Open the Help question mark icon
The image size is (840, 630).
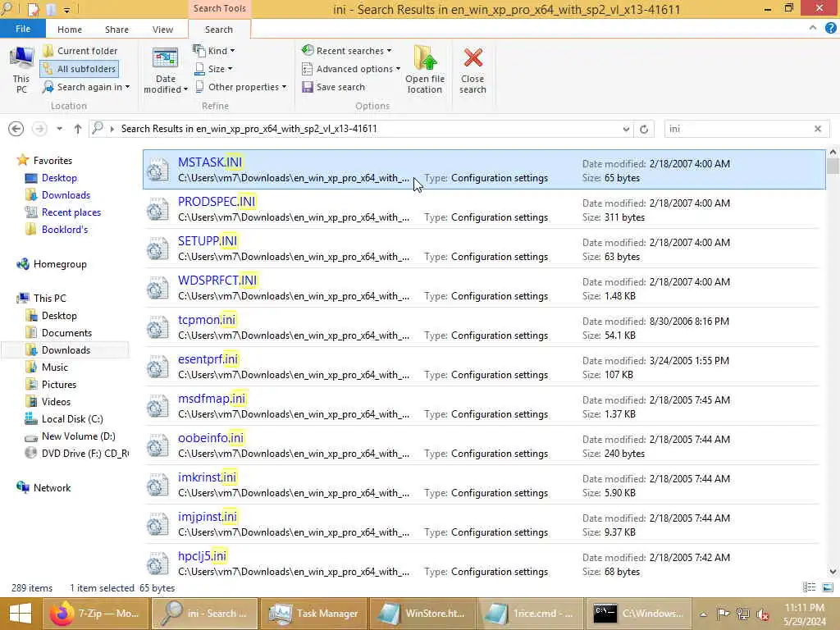(x=830, y=29)
